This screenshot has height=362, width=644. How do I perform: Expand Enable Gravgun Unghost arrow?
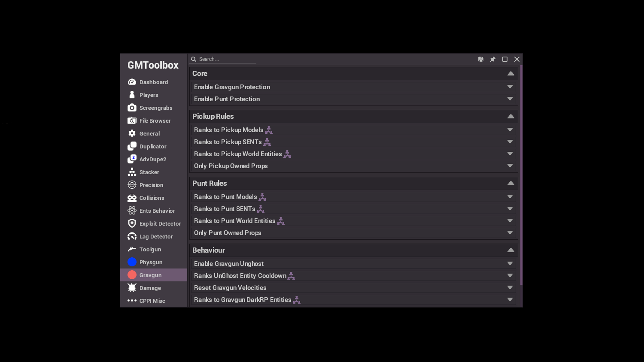[510, 263]
